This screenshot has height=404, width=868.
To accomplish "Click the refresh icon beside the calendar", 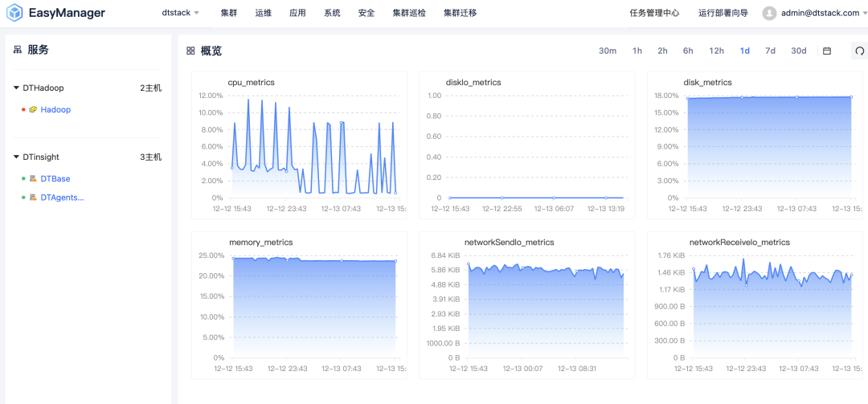I will 860,51.
